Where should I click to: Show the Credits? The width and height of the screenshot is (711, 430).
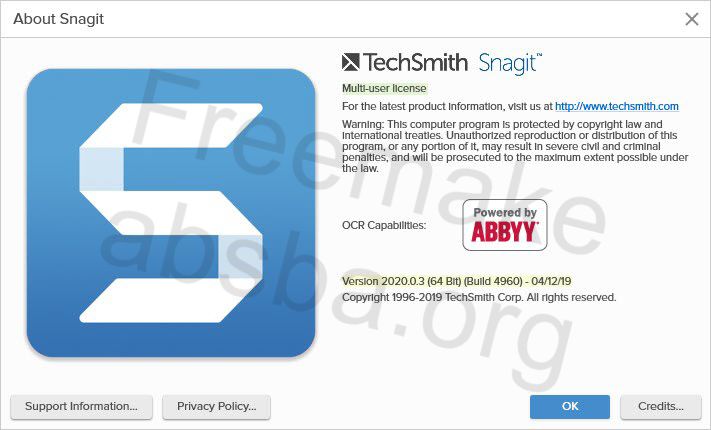661,406
